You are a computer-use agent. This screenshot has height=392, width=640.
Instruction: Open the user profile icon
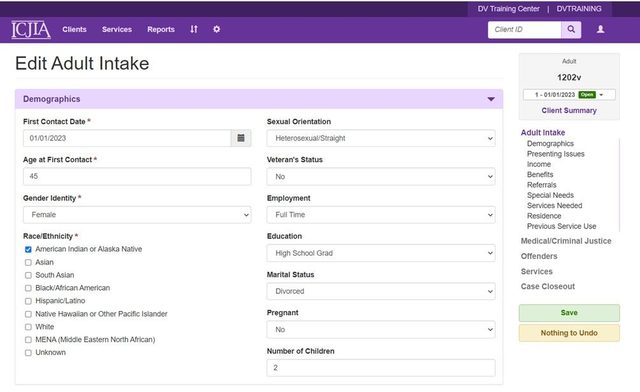(x=600, y=29)
